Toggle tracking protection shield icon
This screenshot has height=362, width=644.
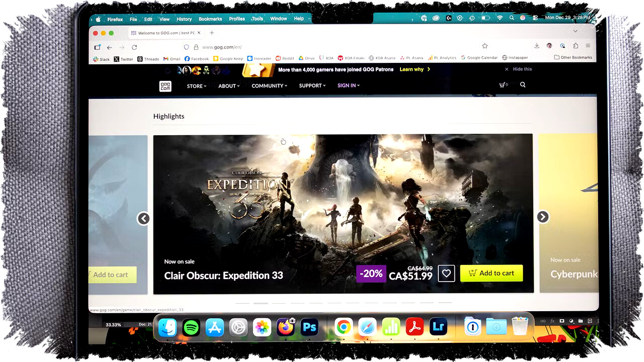click(186, 46)
